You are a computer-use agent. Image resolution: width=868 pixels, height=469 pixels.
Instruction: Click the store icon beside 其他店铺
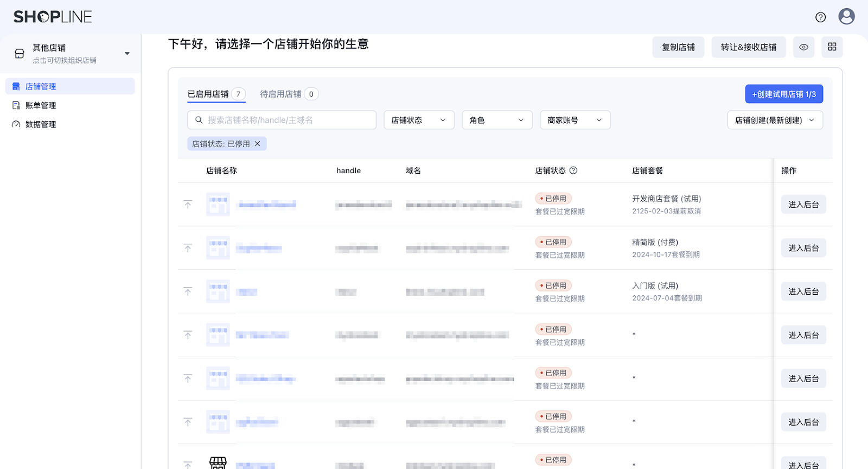[x=20, y=54]
